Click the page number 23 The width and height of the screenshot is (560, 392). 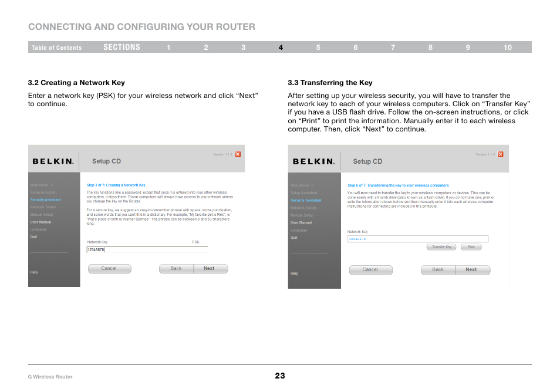click(280, 376)
